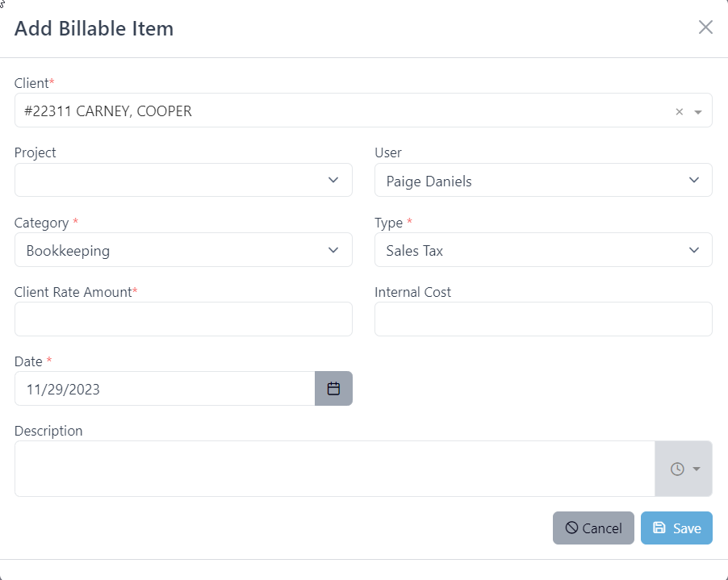
Task: Select the Date field showing 11/29/2023
Action: 161,388
